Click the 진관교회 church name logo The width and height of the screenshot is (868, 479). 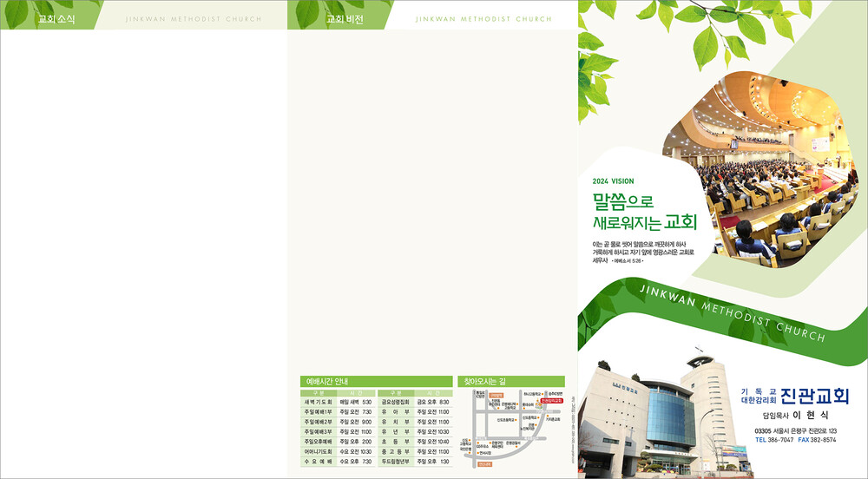tap(819, 397)
